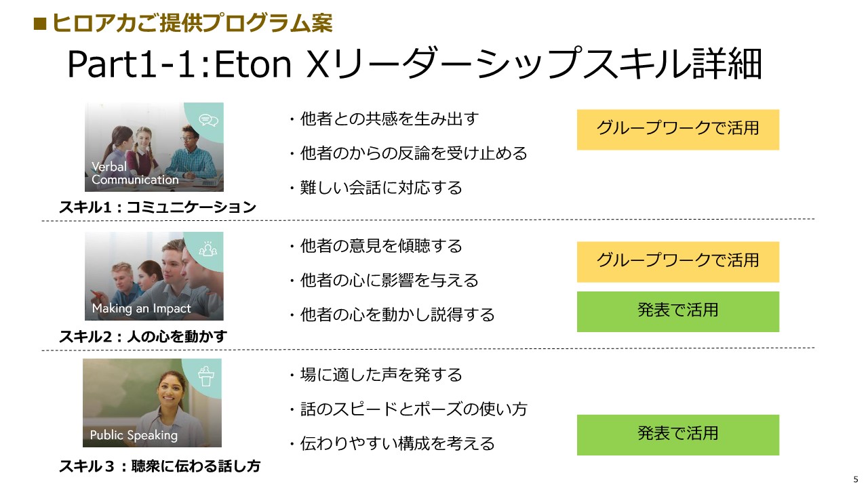This screenshot has height=488, width=868.
Task: Click green 発表で活用 box beside スキル3
Action: pos(678,435)
